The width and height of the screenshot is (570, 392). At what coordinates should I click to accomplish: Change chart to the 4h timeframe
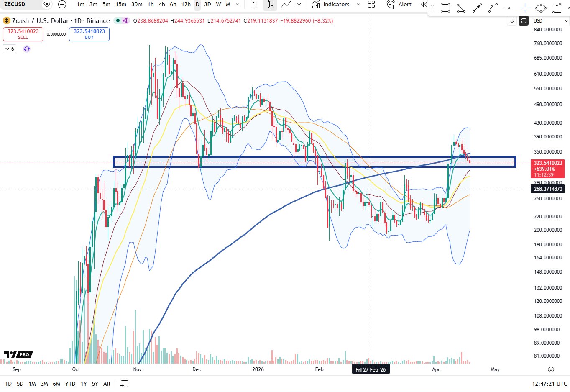(162, 4)
